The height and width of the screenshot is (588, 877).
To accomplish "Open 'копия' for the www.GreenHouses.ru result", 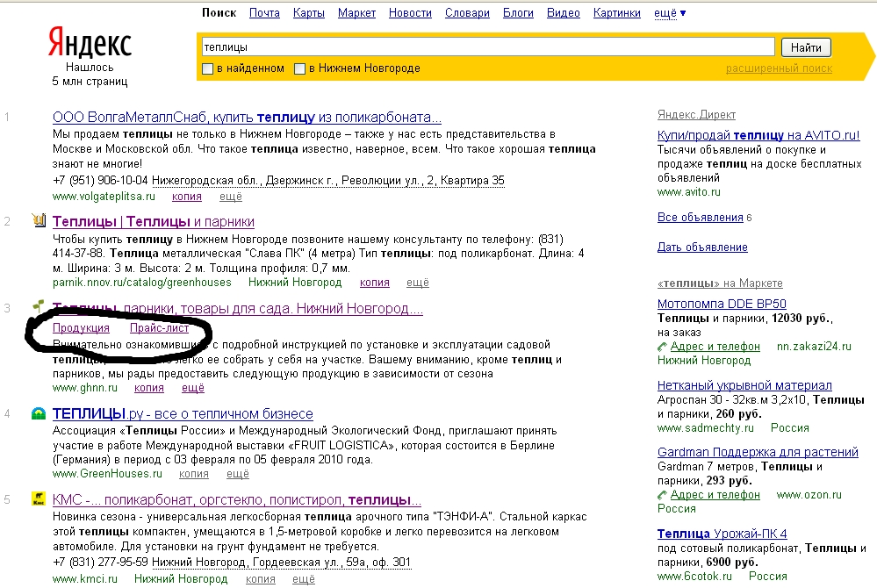I will coord(194,473).
